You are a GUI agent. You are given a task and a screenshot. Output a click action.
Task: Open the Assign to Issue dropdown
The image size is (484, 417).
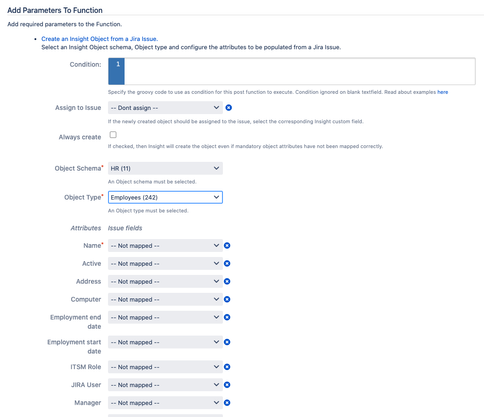pos(165,108)
